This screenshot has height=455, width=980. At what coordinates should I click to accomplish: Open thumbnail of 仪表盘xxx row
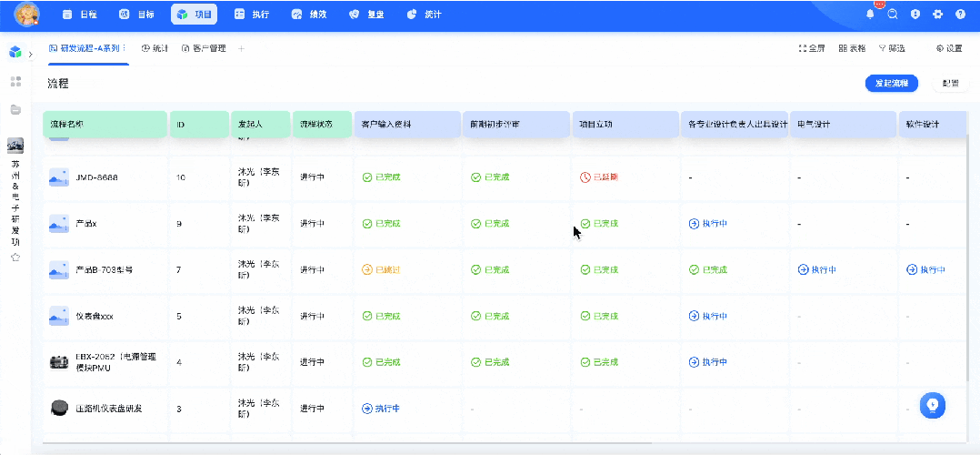click(59, 316)
